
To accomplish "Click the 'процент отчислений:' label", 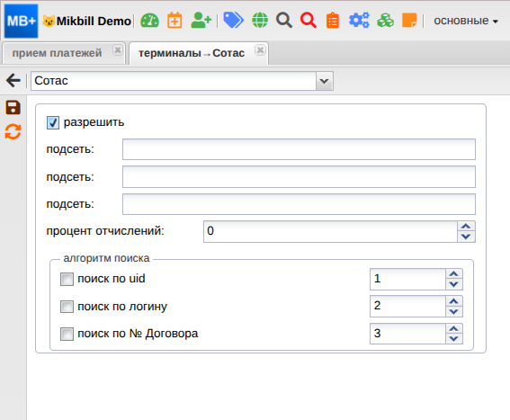I will pyautogui.click(x=105, y=231).
